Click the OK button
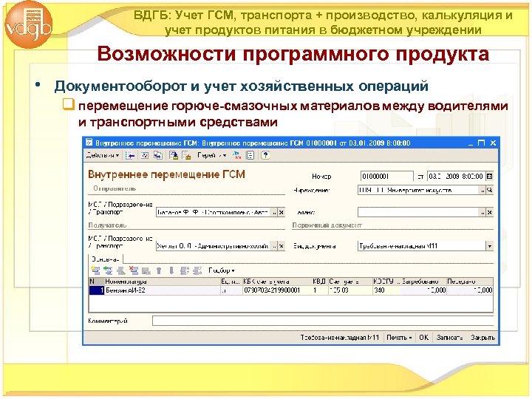 [x=423, y=338]
